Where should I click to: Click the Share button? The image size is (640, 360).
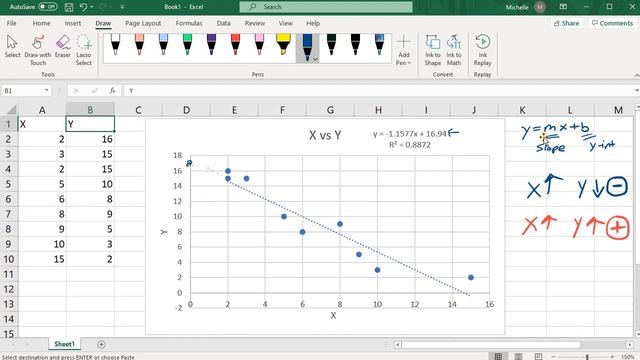(566, 23)
